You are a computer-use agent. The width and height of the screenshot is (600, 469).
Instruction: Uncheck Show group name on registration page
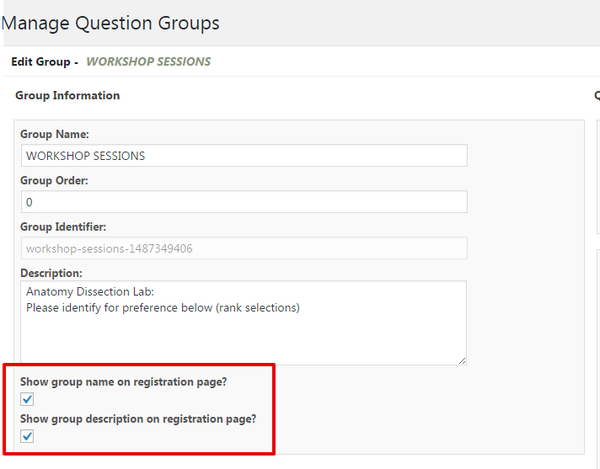tap(27, 399)
